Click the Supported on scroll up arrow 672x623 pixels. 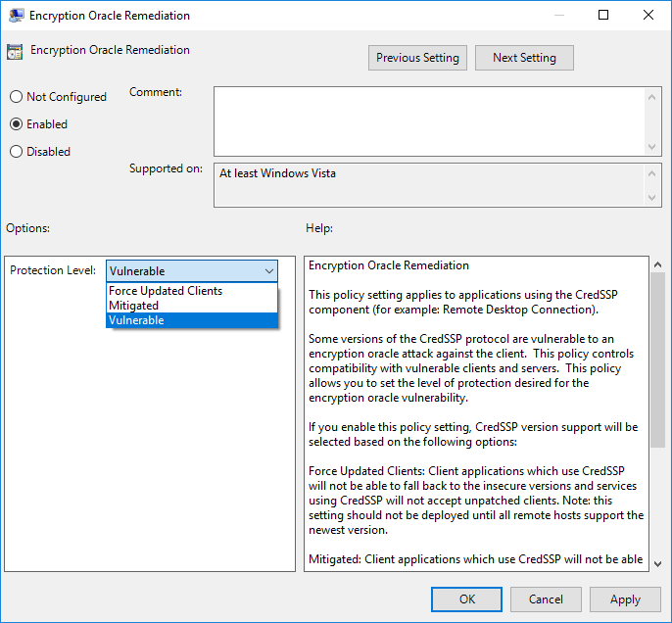[x=651, y=173]
